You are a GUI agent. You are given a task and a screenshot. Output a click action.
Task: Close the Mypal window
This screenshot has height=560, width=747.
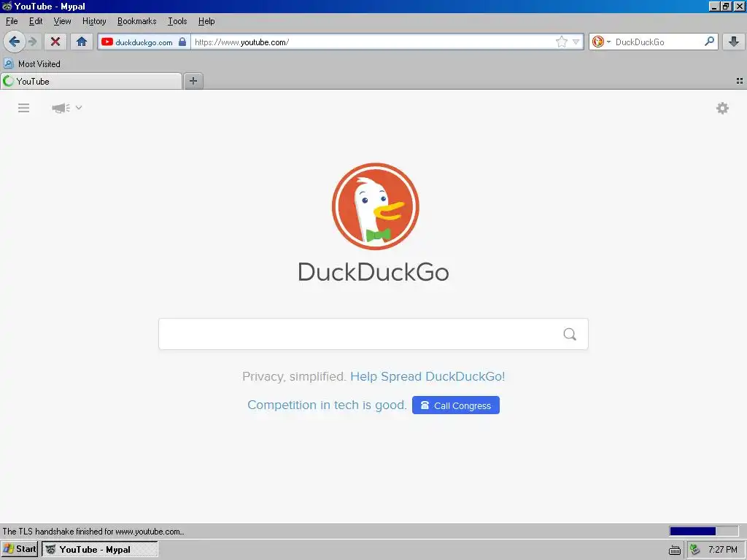pyautogui.click(x=738, y=6)
